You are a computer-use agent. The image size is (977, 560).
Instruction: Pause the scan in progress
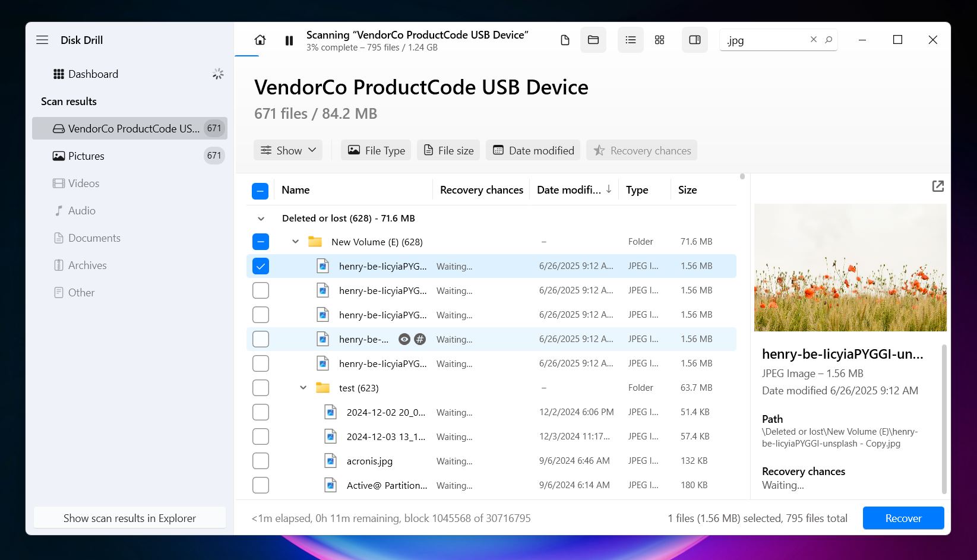point(289,40)
